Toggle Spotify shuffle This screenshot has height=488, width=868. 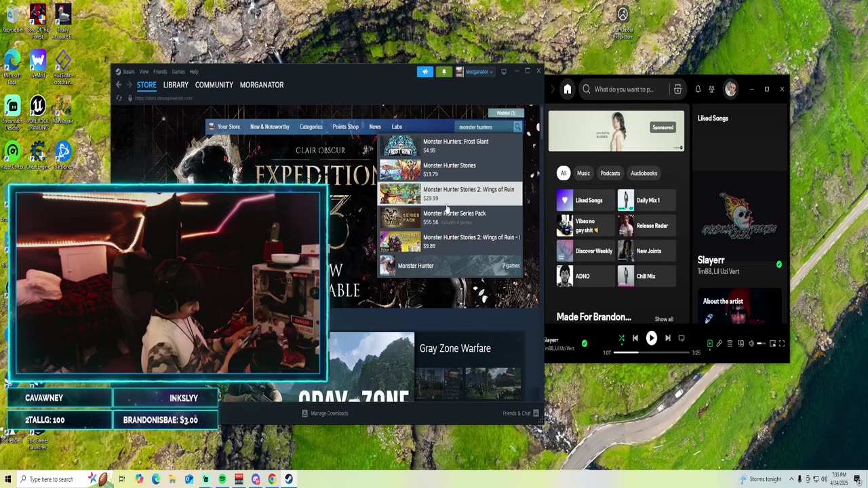[x=621, y=338]
